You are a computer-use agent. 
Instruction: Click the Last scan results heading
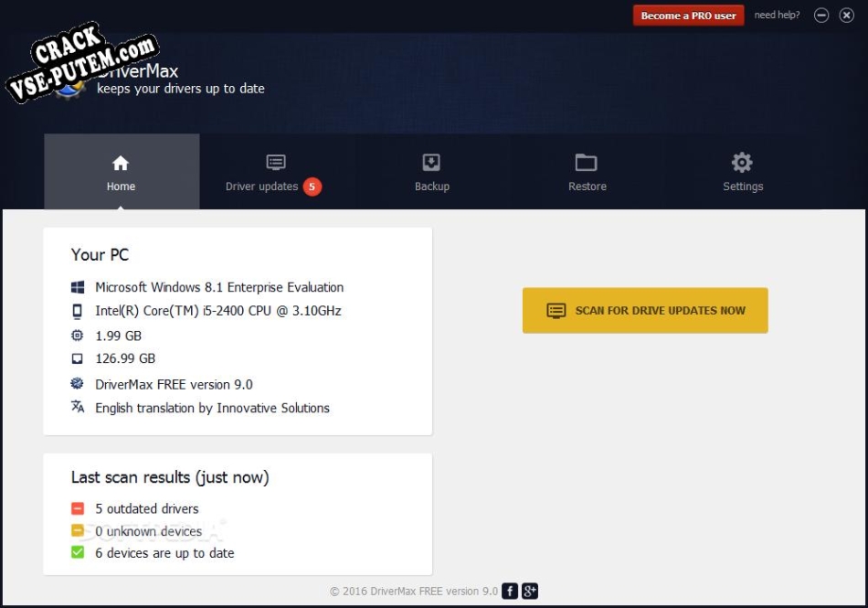pyautogui.click(x=170, y=477)
